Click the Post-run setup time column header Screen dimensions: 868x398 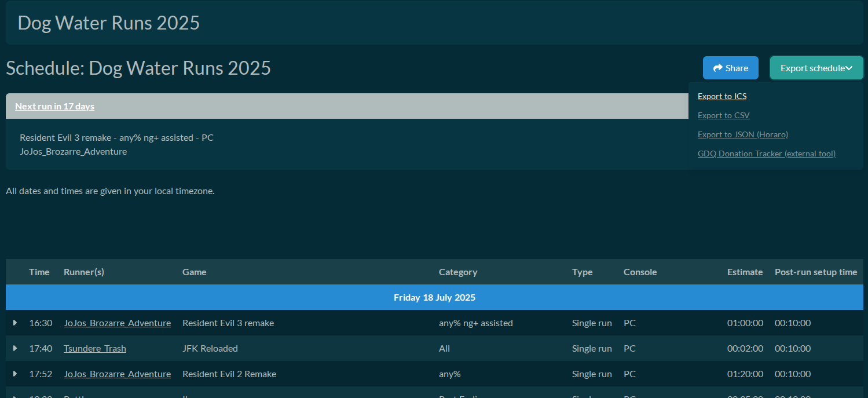(x=816, y=272)
